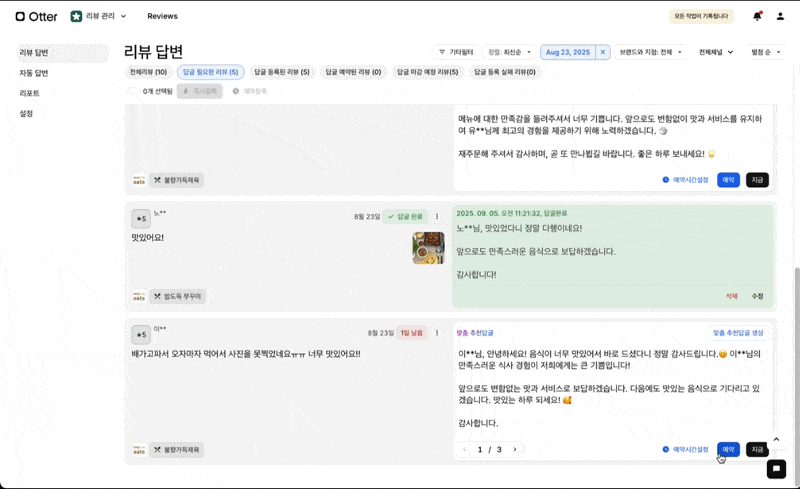Open the food photo thumbnail on 노** review

coord(429,248)
